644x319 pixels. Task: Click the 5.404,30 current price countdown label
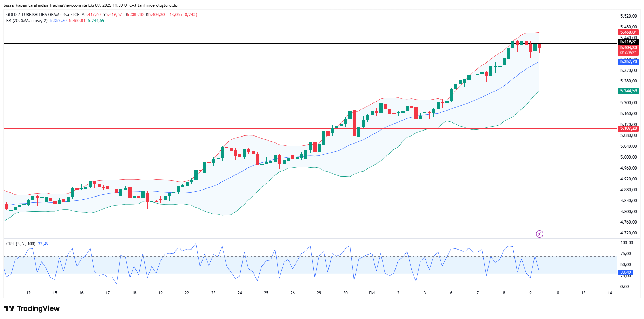coord(628,50)
